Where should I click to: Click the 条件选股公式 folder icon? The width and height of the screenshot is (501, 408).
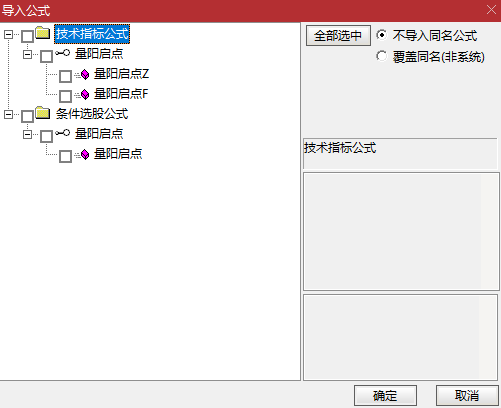pyautogui.click(x=43, y=113)
